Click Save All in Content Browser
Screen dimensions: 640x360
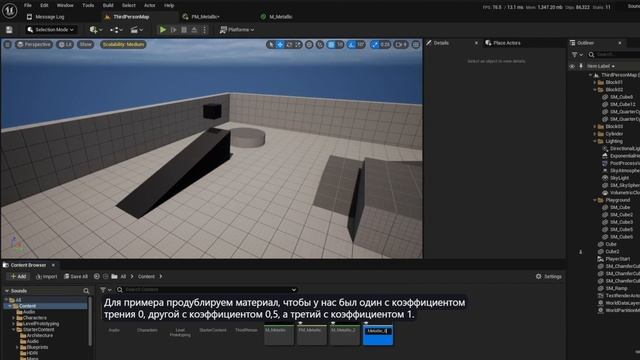[76, 276]
